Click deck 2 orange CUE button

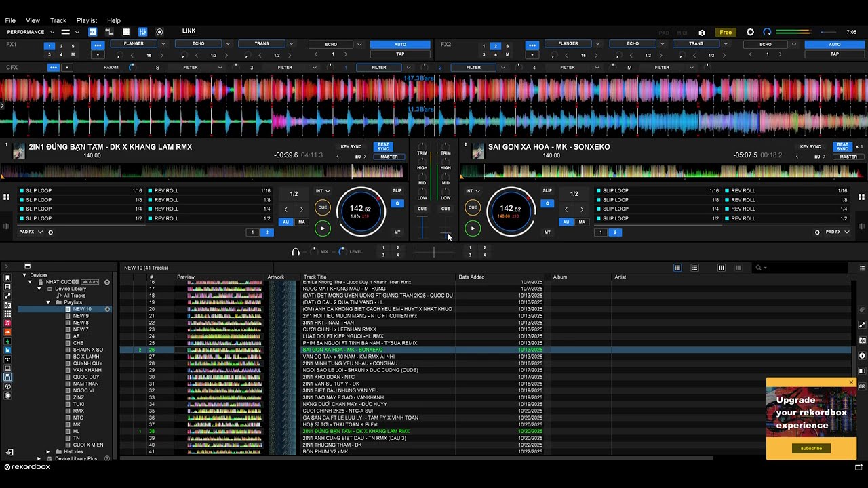pos(473,207)
